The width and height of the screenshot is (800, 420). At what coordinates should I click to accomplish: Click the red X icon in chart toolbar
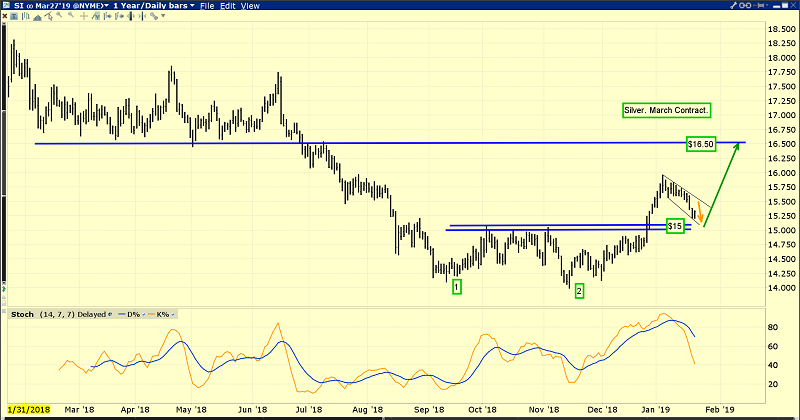pos(5,16)
